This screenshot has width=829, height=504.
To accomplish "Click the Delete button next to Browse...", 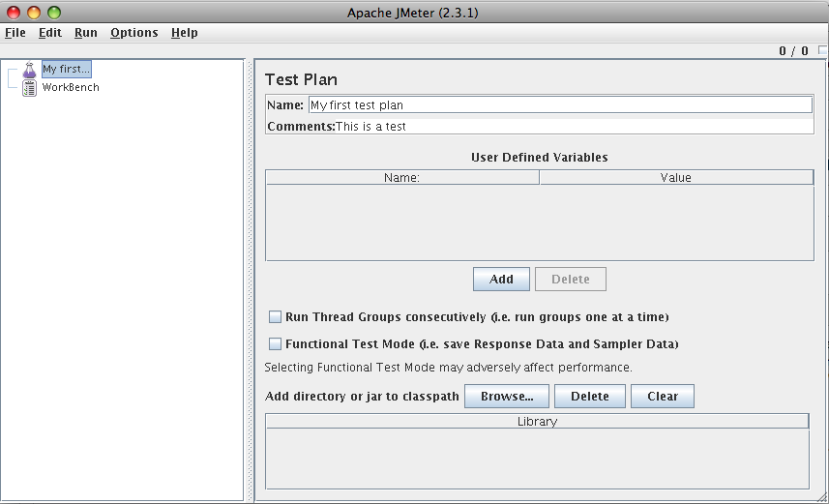I will (590, 396).
